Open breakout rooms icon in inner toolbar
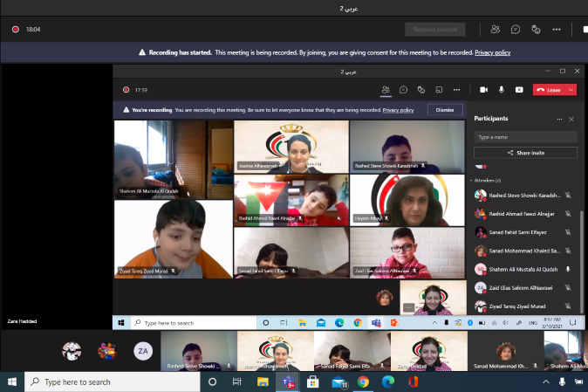 [x=420, y=89]
